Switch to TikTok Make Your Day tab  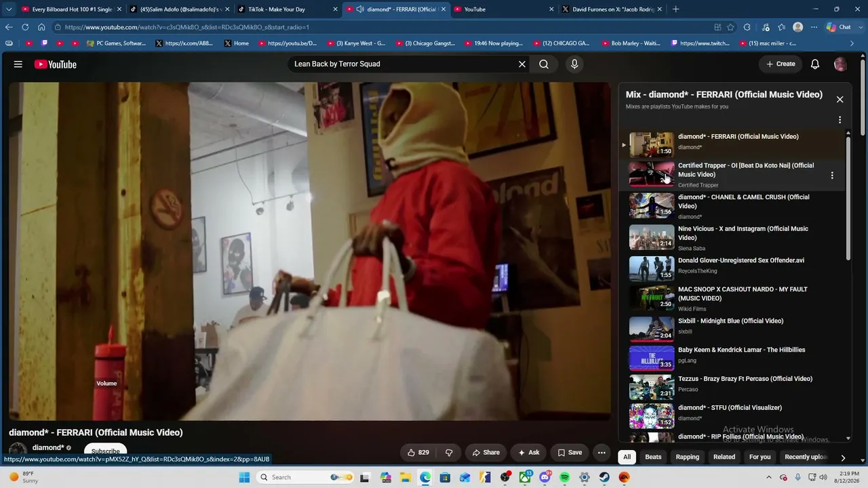coord(287,9)
